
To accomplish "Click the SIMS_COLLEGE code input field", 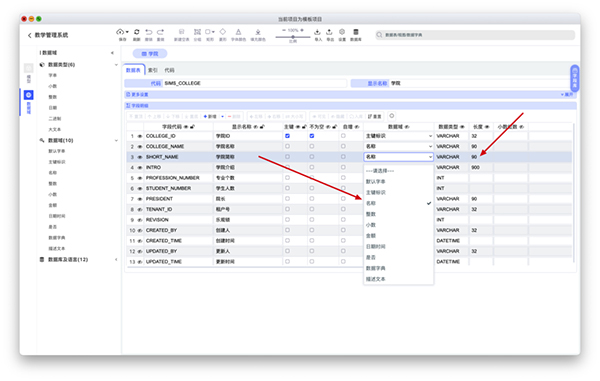I will coord(255,83).
